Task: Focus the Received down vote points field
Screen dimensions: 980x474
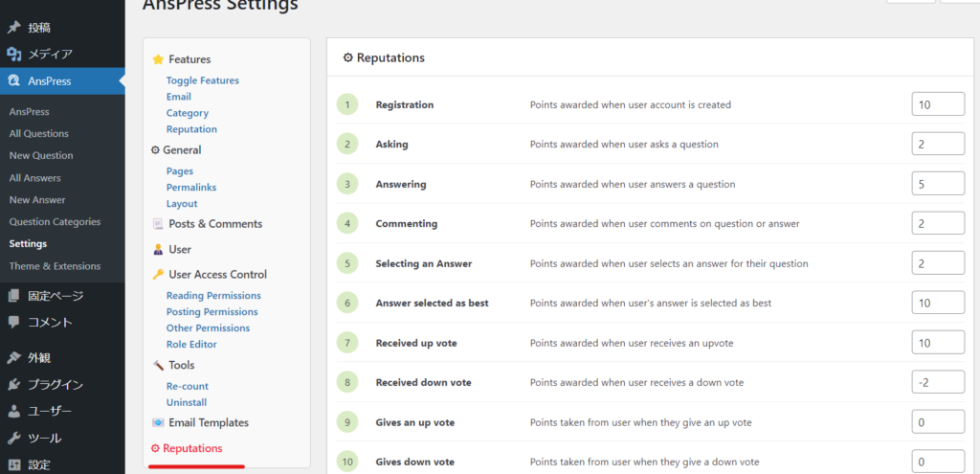Action: [x=937, y=382]
